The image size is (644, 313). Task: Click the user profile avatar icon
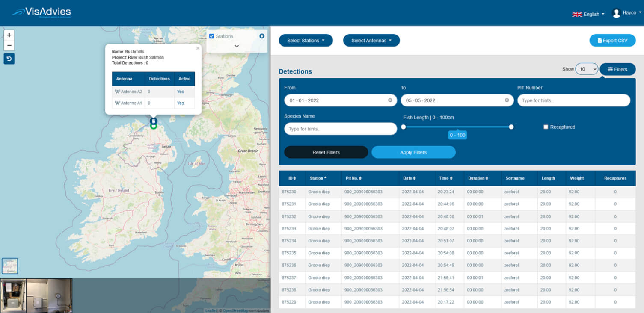click(x=616, y=13)
